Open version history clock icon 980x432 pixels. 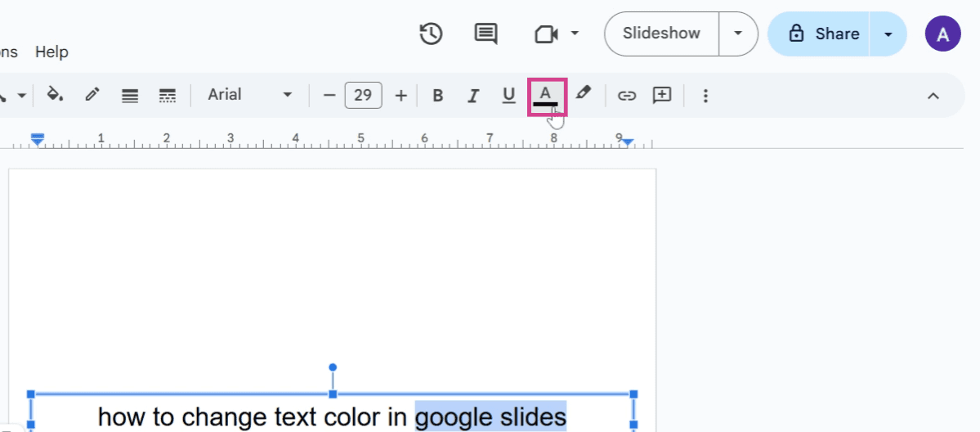click(431, 34)
